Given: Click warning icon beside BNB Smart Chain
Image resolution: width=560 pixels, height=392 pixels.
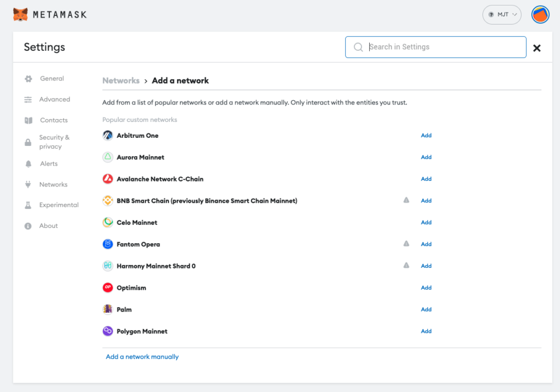Looking at the screenshot, I should [x=406, y=200].
